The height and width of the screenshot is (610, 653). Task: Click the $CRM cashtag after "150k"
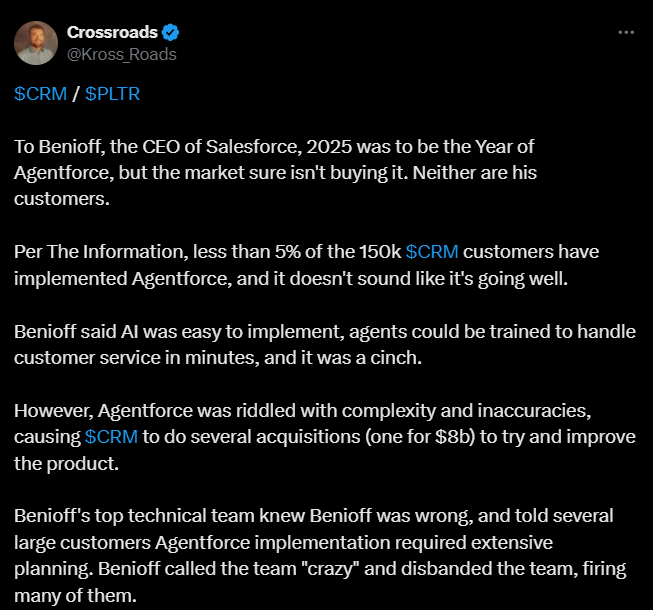click(x=432, y=252)
